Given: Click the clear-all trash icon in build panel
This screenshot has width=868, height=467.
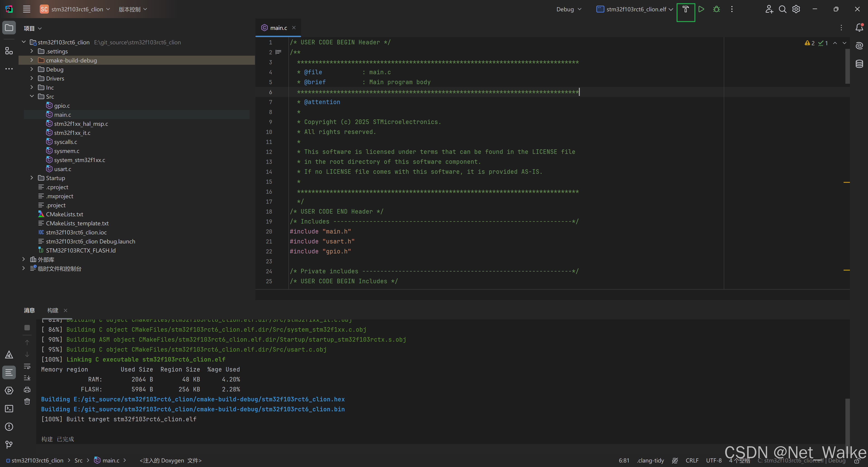Looking at the screenshot, I should [x=27, y=402].
